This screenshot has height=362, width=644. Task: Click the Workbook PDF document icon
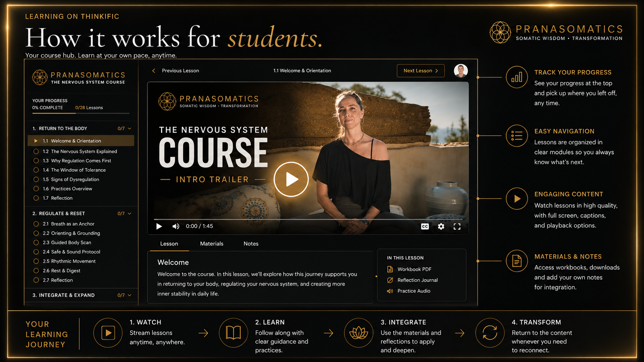click(x=390, y=269)
